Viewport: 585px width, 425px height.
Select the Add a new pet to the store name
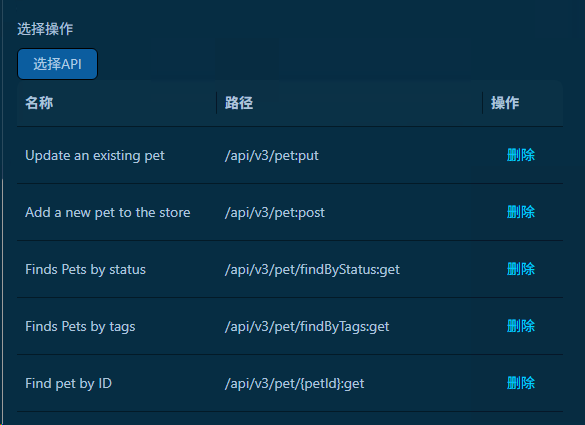point(108,213)
